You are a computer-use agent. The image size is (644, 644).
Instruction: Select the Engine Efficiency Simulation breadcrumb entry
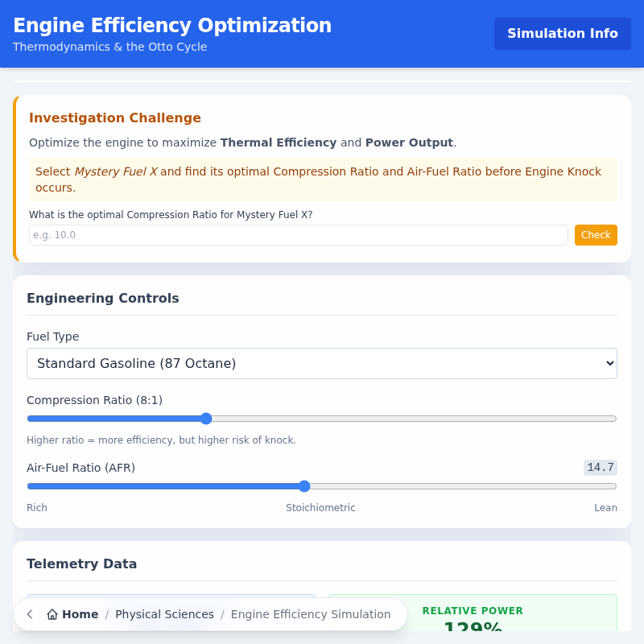(x=311, y=613)
